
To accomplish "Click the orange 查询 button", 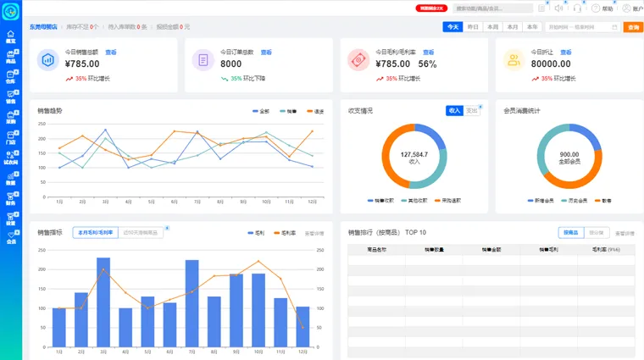I will click(x=633, y=27).
